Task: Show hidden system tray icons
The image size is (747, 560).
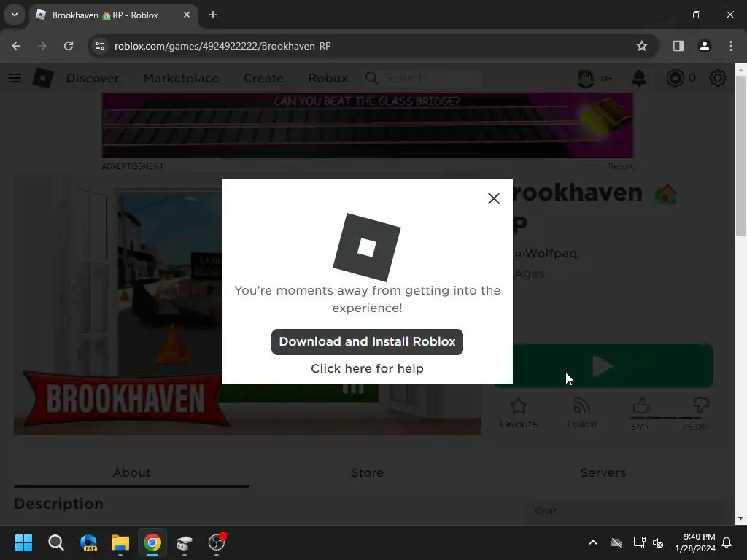Action: click(592, 542)
